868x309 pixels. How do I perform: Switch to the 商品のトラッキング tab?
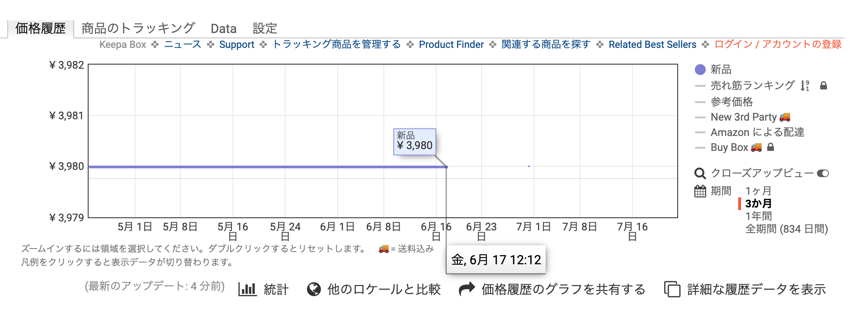[138, 28]
